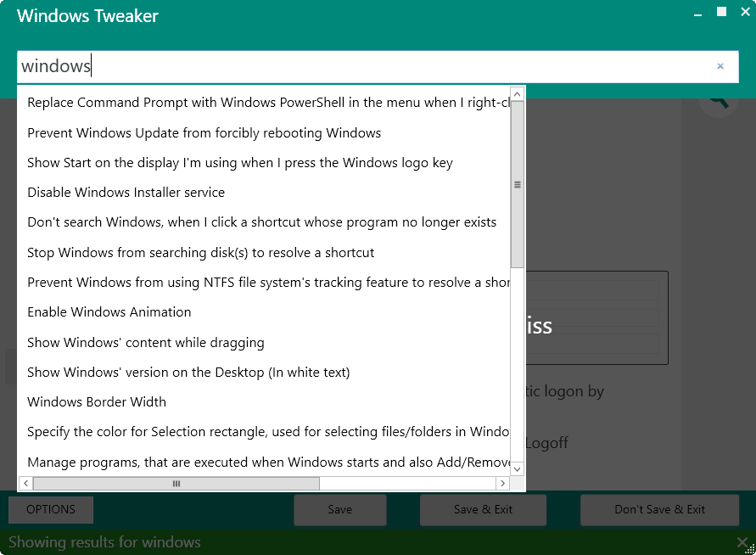Choose 'Show Windows' version on the Desktop' result
This screenshot has width=756, height=555.
(264, 373)
